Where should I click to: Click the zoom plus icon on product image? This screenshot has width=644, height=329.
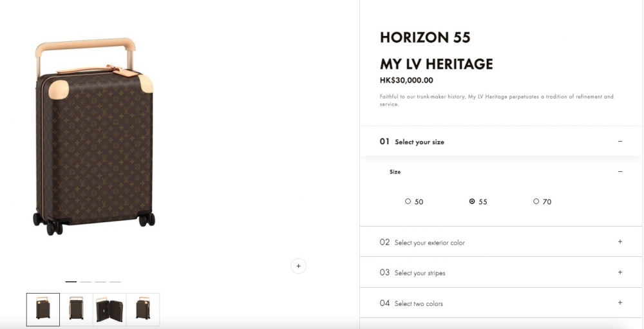point(298,265)
